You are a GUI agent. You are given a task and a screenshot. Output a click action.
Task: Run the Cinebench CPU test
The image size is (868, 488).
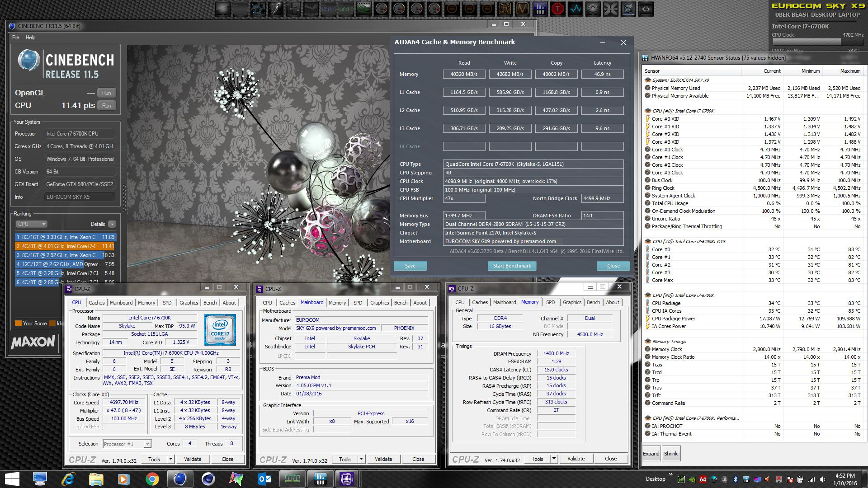coord(106,106)
